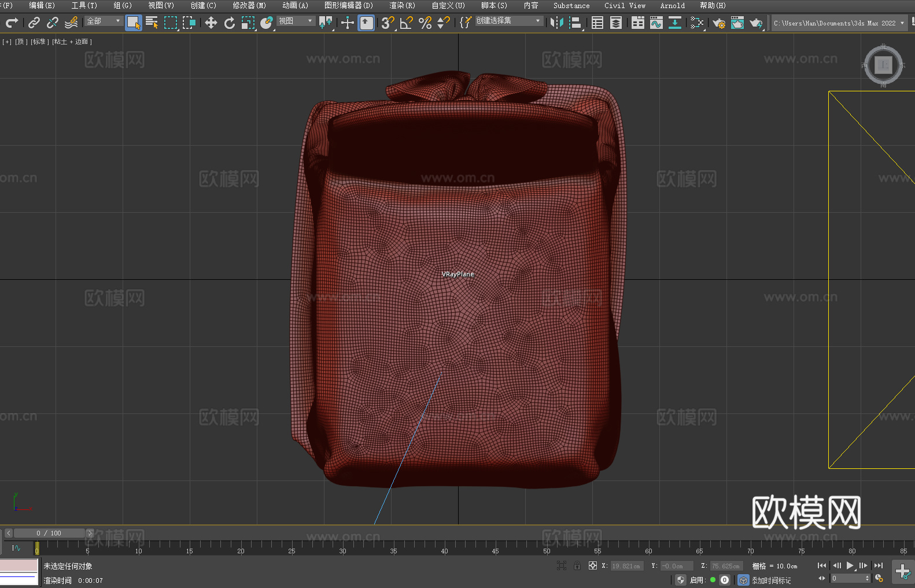This screenshot has width=915, height=588.
Task: Step time slider forward with right arrow
Action: [x=90, y=533]
